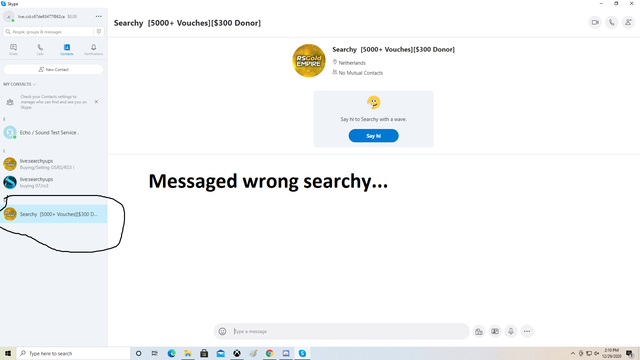Click the Say hi button

(x=373, y=136)
